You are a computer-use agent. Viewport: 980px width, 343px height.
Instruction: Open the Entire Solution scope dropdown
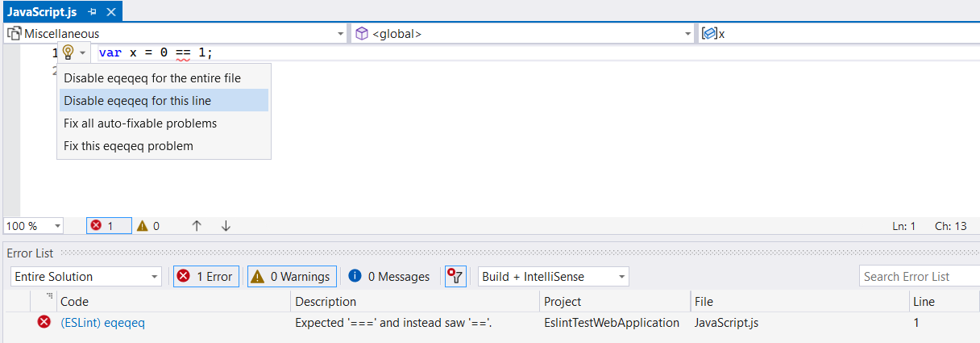pyautogui.click(x=86, y=277)
